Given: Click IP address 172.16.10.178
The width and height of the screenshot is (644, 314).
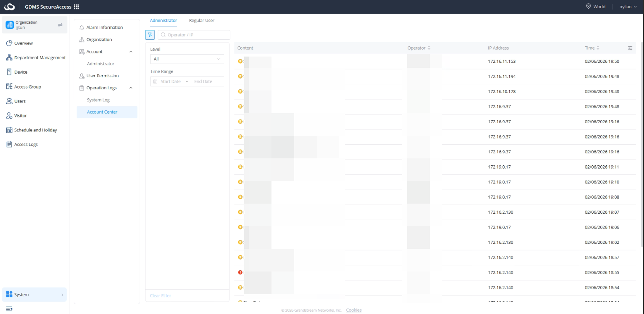Looking at the screenshot, I should 502,92.
